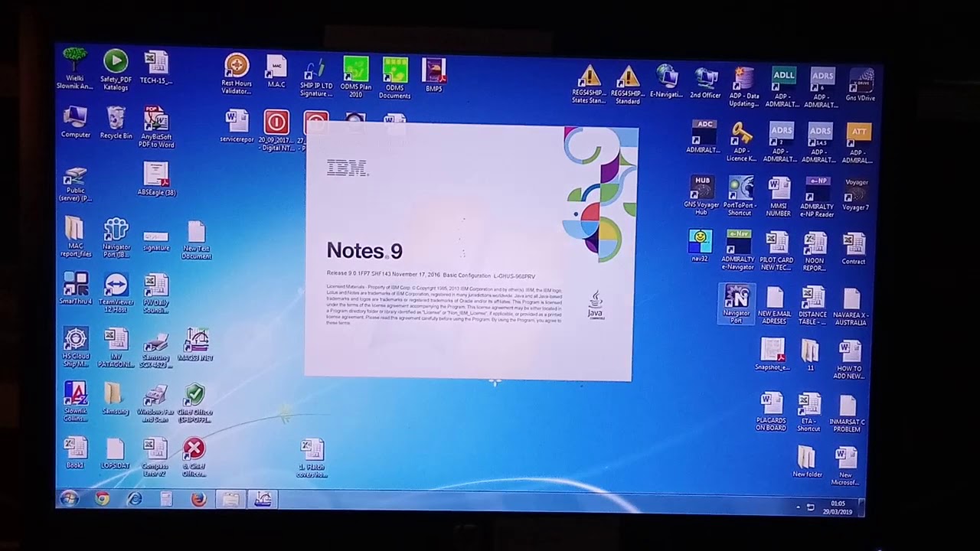
Task: Open Safety_PDF Katalogs shortcut
Action: [x=116, y=70]
